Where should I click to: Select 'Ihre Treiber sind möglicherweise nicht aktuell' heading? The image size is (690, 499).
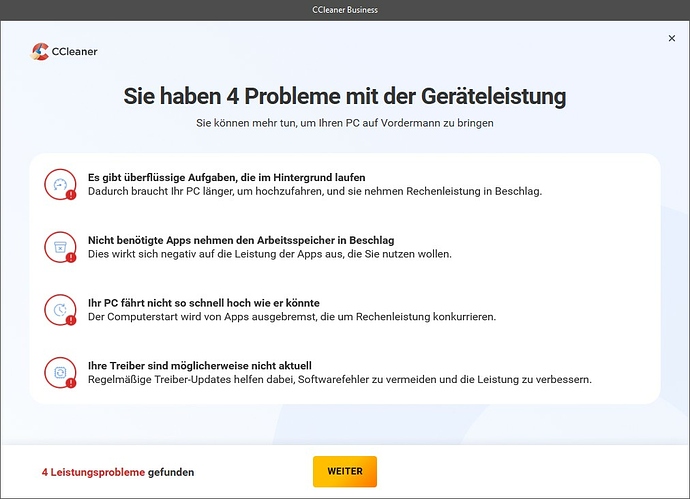click(x=200, y=366)
